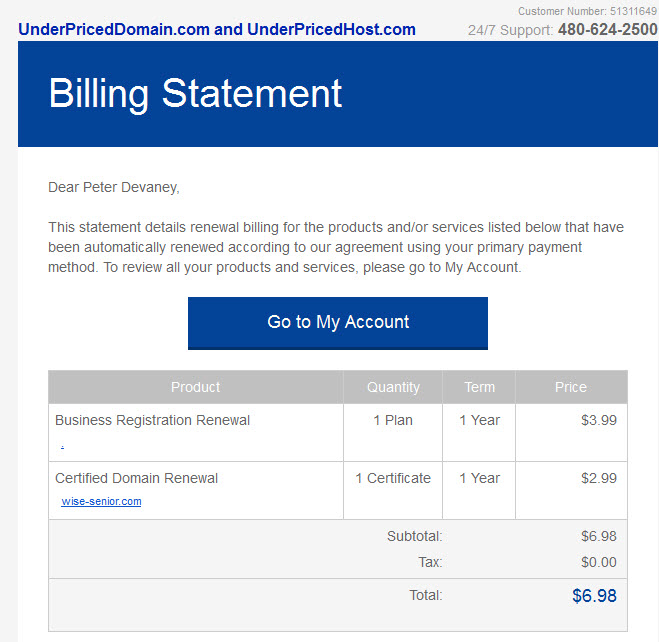The width and height of the screenshot is (659, 642).
Task: Click the $3.99 price value
Action: click(x=598, y=420)
